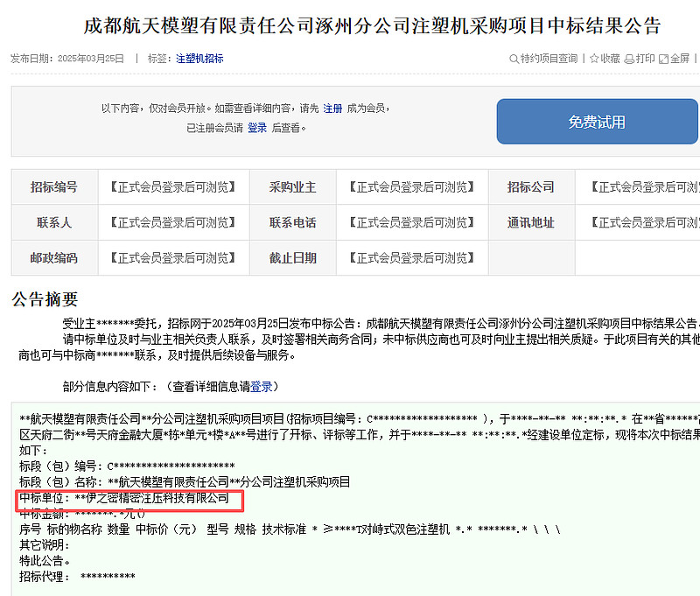The image size is (700, 596).
Task: Click the 招标代理 line
Action: (x=77, y=577)
